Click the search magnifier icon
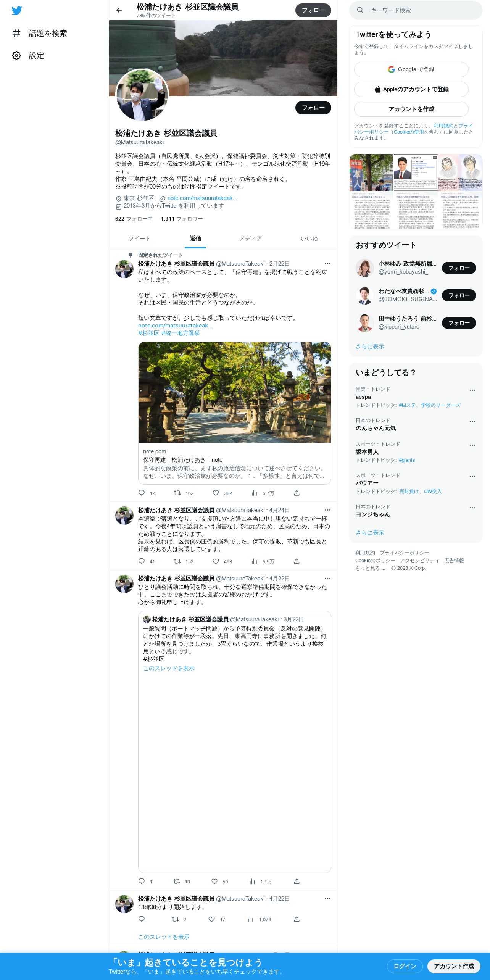Screen dimensions: 490x980 tap(360, 10)
